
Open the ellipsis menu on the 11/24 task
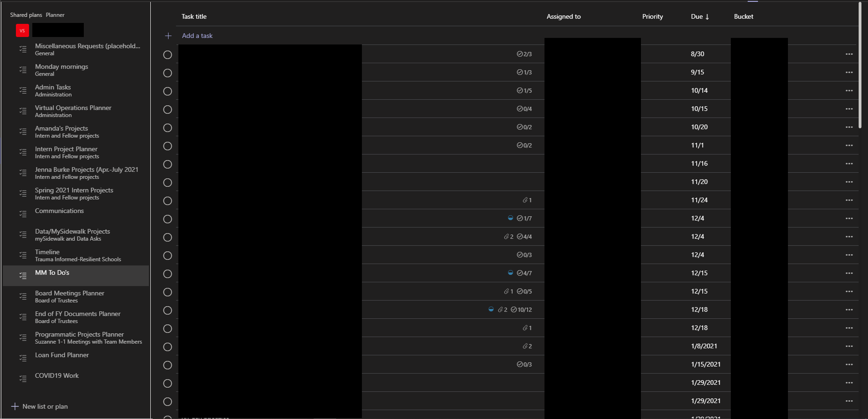(849, 200)
